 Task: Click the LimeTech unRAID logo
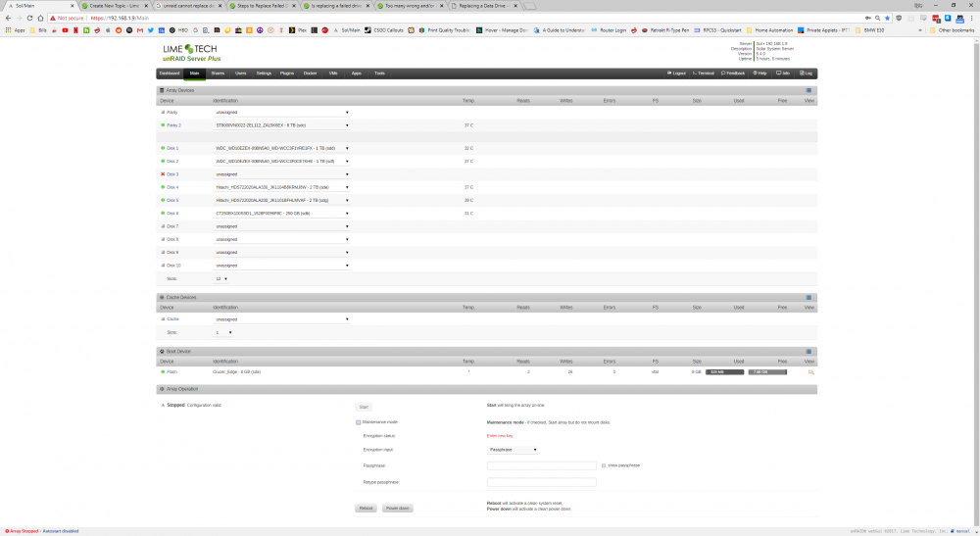[x=191, y=53]
